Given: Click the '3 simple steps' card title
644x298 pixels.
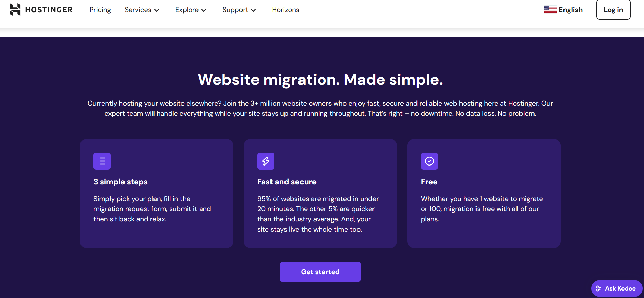Looking at the screenshot, I should [120, 182].
